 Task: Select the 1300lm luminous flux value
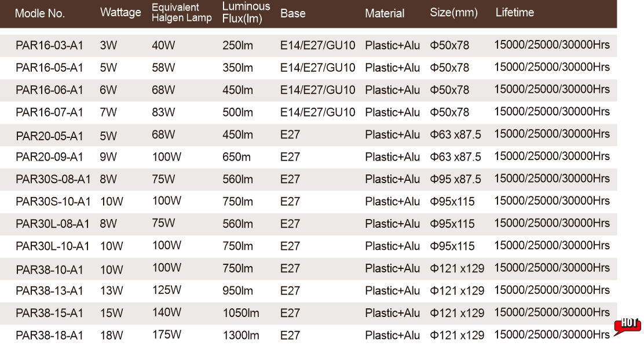241,336
